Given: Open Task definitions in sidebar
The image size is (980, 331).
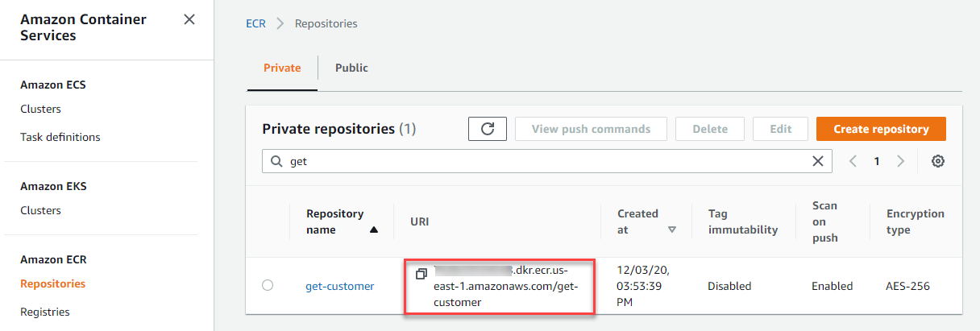Looking at the screenshot, I should [x=60, y=137].
